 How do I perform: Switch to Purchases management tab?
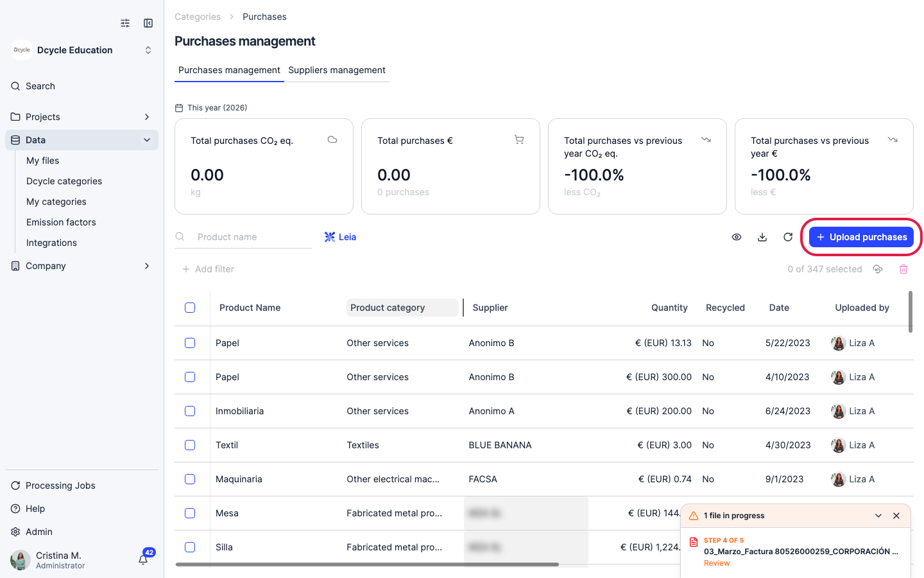coord(229,70)
